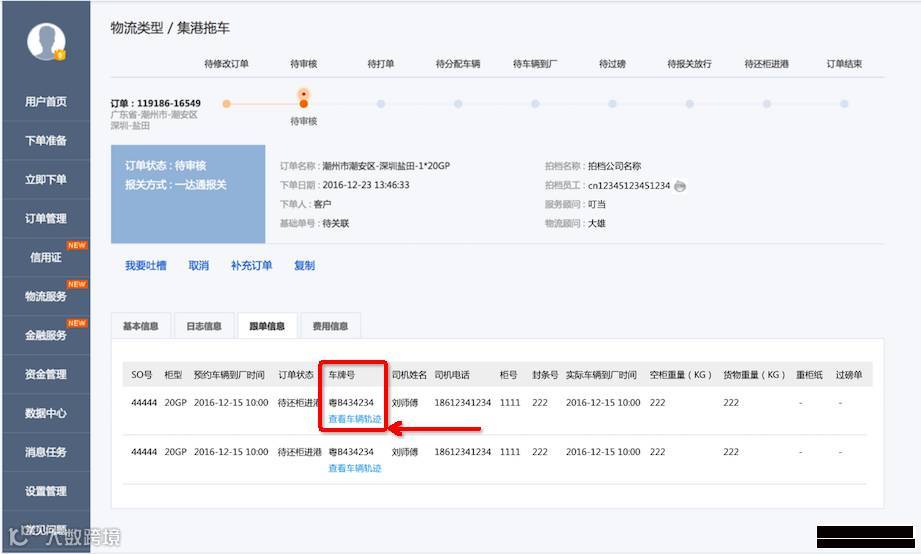The image size is (921, 554).
Task: Click the 待报关放行 step label
Action: 690,64
